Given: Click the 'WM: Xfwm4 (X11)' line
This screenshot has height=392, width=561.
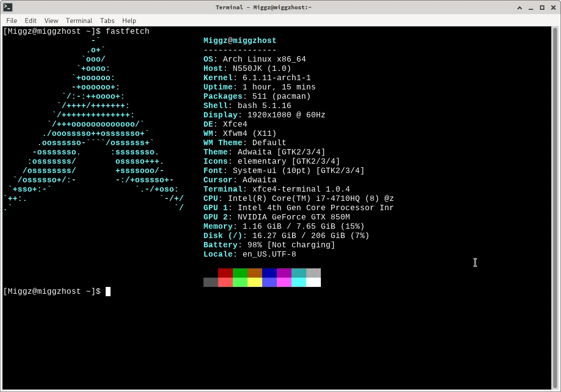Looking at the screenshot, I should (x=240, y=133).
